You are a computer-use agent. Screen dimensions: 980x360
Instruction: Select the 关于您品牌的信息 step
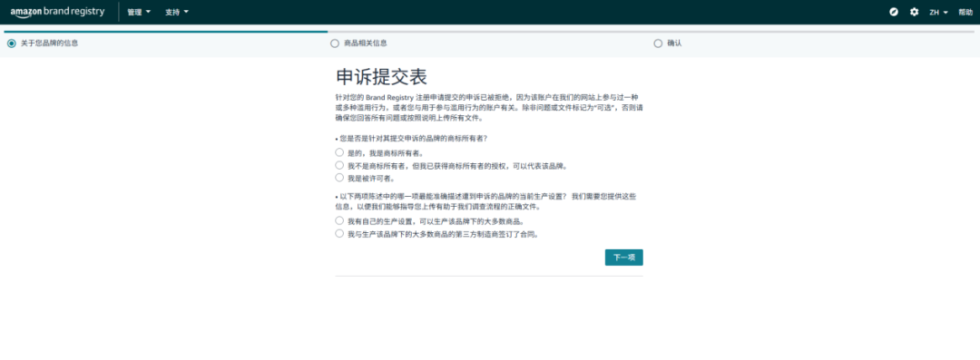43,44
